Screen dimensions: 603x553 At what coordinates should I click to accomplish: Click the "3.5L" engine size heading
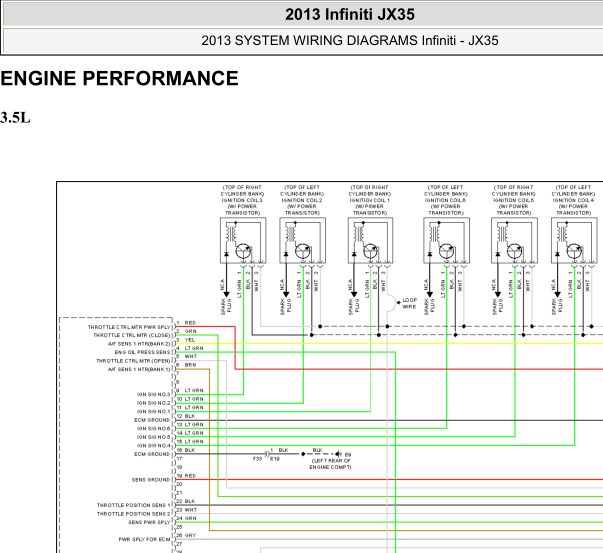tap(15, 118)
